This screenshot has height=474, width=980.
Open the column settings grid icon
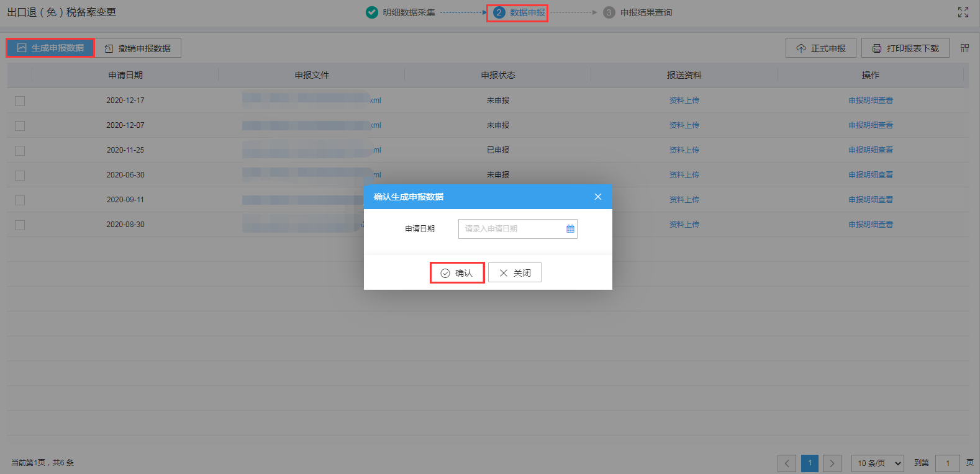(964, 48)
